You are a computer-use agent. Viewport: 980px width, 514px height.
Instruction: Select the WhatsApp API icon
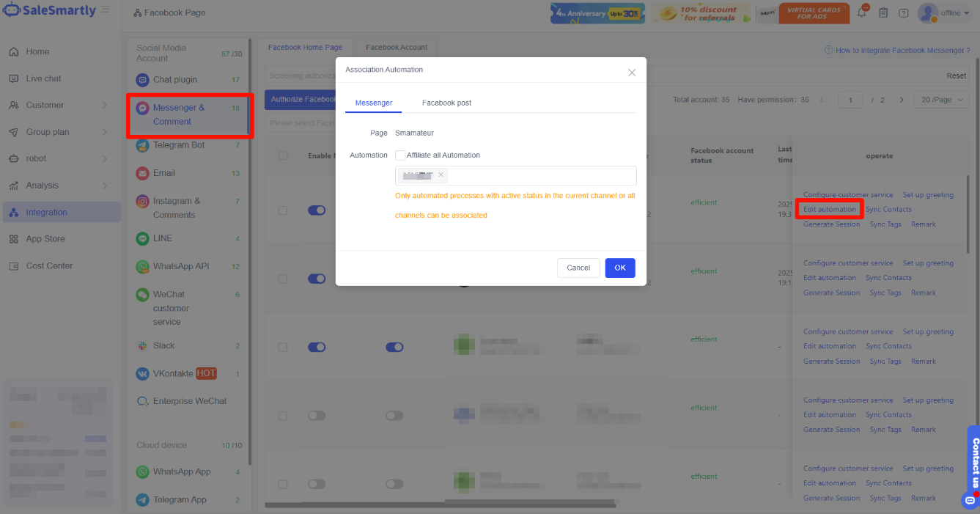(x=142, y=266)
